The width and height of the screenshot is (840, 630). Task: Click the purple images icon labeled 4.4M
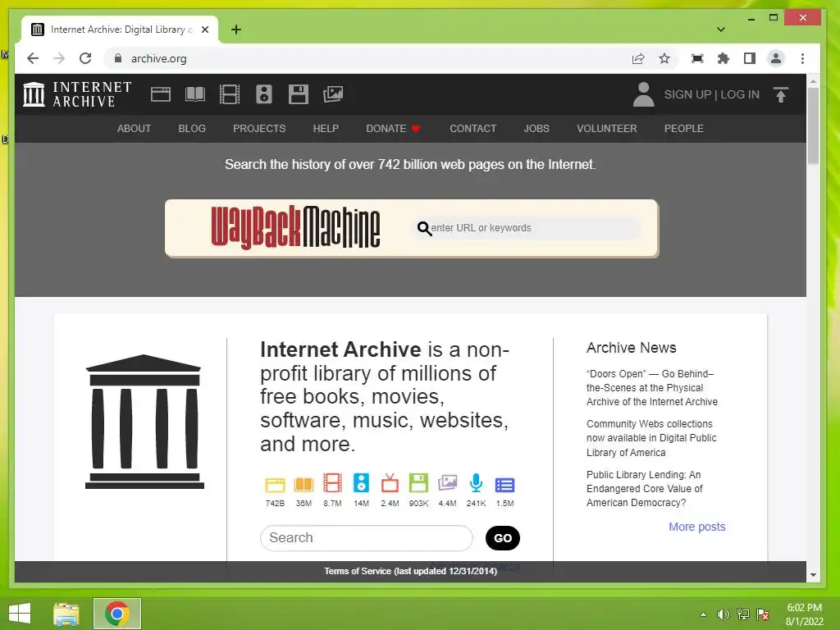coord(447,483)
